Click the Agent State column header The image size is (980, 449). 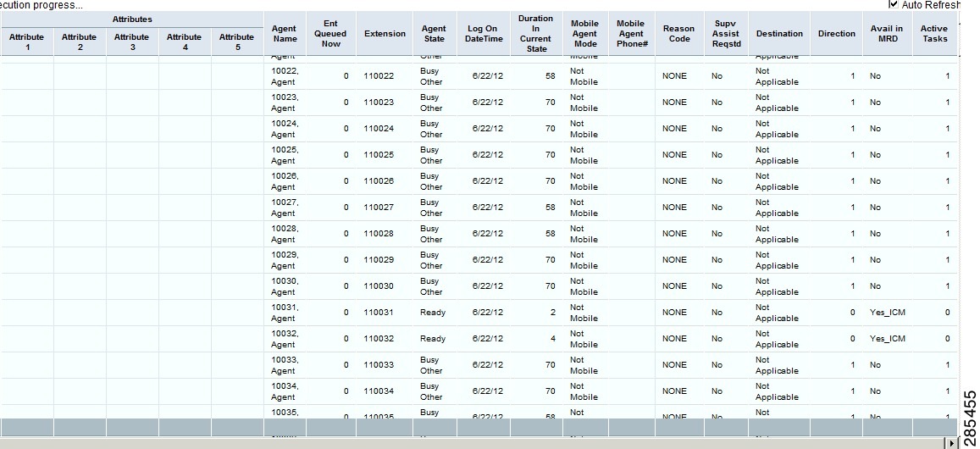(x=434, y=34)
